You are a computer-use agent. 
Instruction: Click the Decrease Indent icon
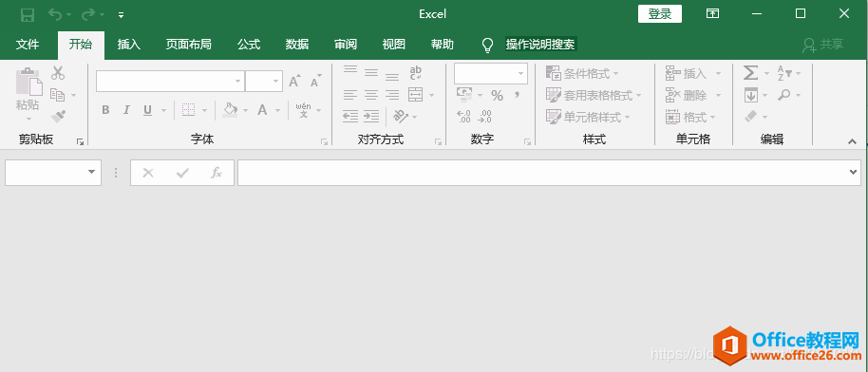349,116
